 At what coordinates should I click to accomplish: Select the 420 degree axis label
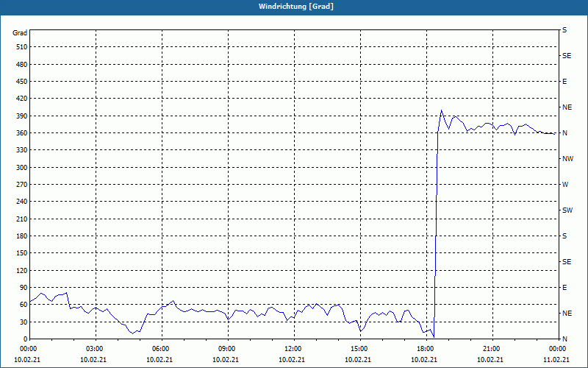point(21,99)
